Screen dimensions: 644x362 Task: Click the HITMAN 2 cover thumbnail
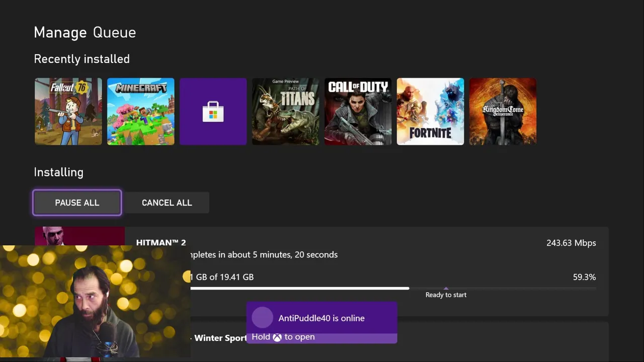(79, 236)
